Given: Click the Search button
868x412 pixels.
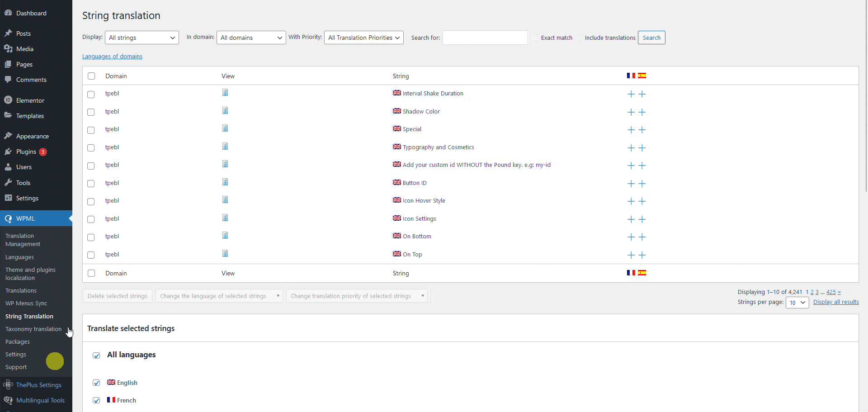Looking at the screenshot, I should (651, 38).
